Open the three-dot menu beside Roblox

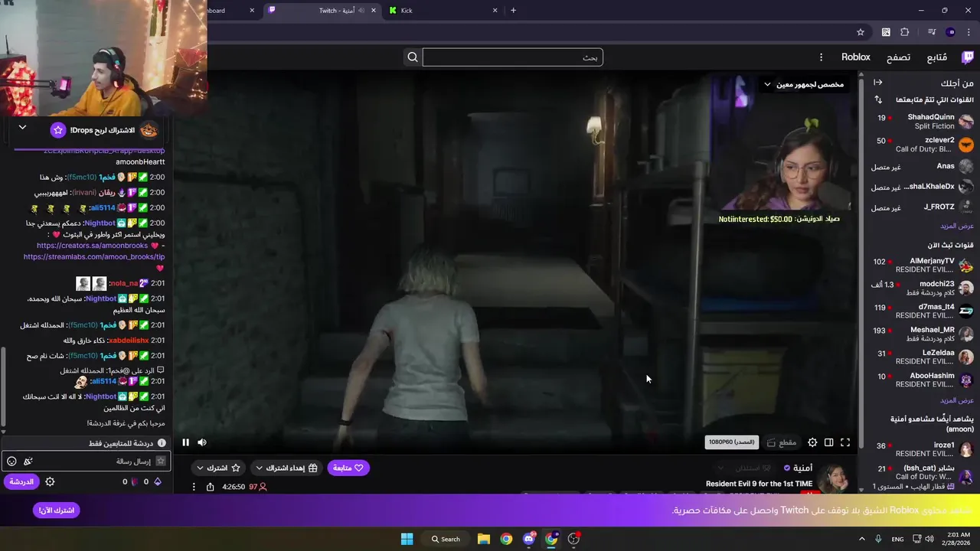[821, 57]
